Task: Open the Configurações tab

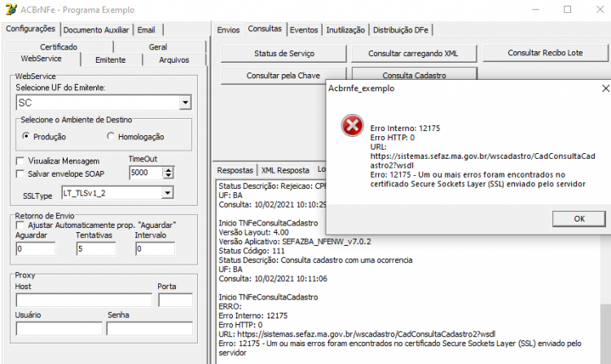Action: (30, 29)
